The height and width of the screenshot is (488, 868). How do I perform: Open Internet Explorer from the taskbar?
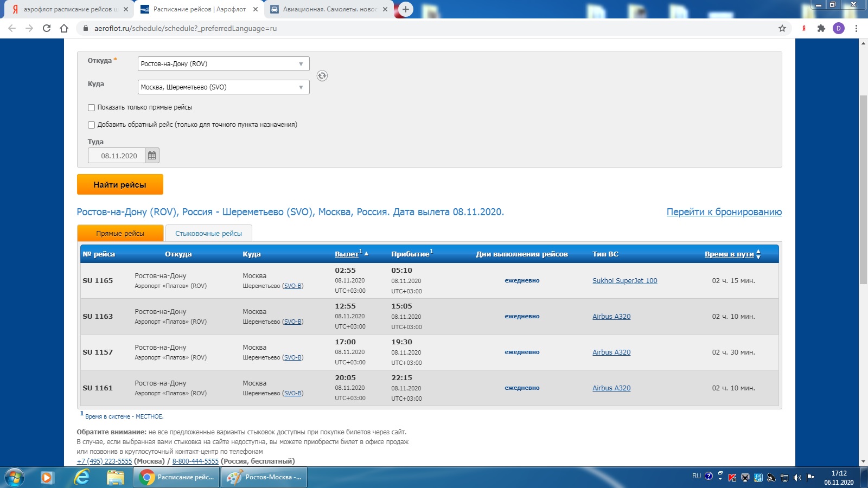(x=81, y=477)
